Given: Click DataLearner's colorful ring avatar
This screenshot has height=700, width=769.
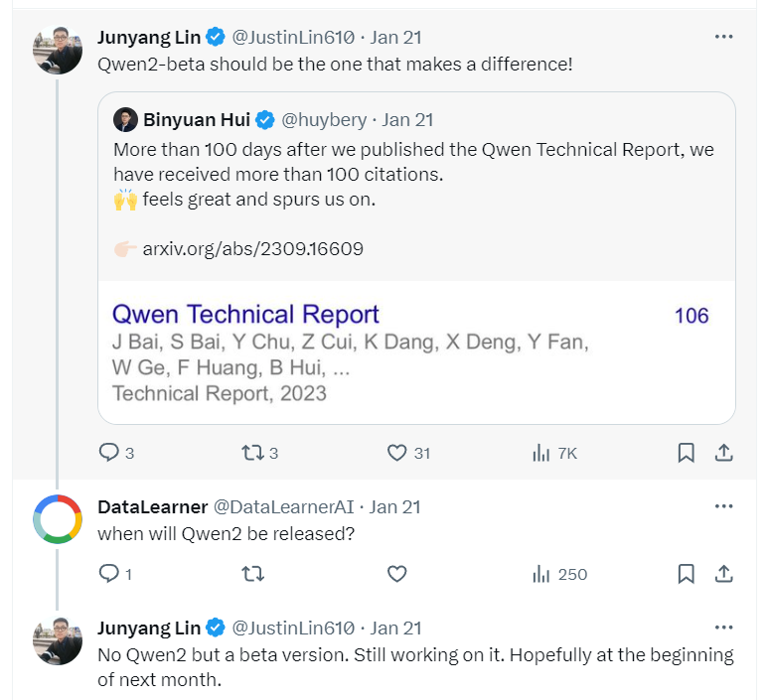Looking at the screenshot, I should pos(58,519).
